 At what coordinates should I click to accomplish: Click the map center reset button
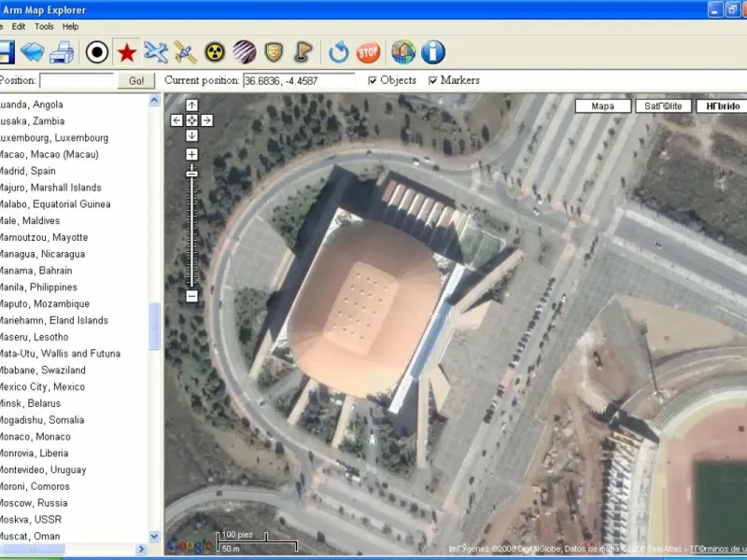191,120
